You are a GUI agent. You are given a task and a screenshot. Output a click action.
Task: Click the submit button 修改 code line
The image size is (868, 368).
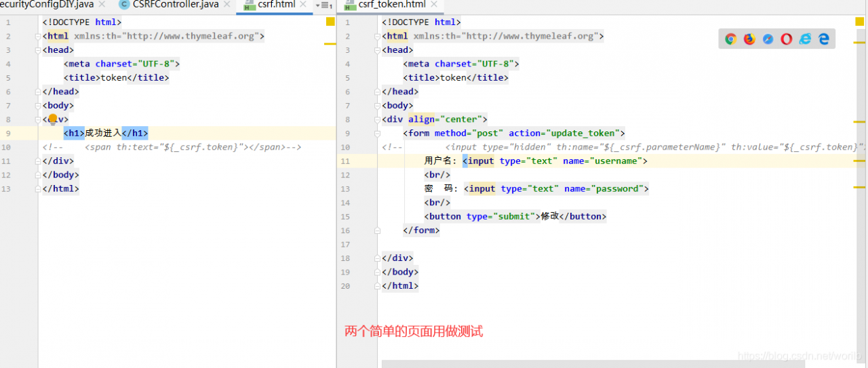(515, 216)
